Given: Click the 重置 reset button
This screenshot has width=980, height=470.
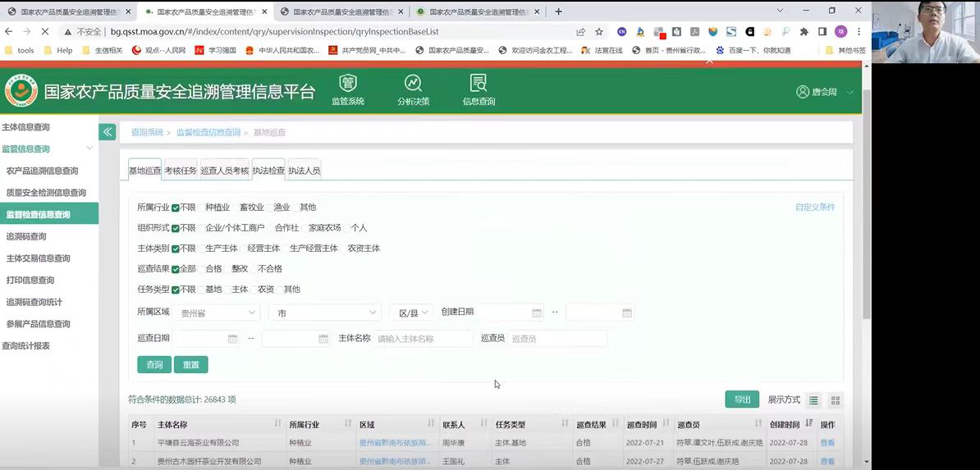Looking at the screenshot, I should 190,365.
